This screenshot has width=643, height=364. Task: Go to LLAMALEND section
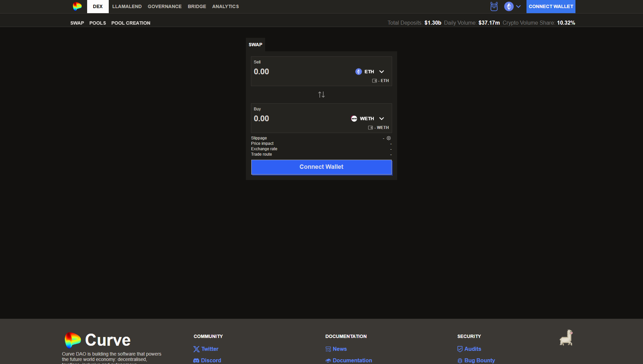pyautogui.click(x=127, y=6)
